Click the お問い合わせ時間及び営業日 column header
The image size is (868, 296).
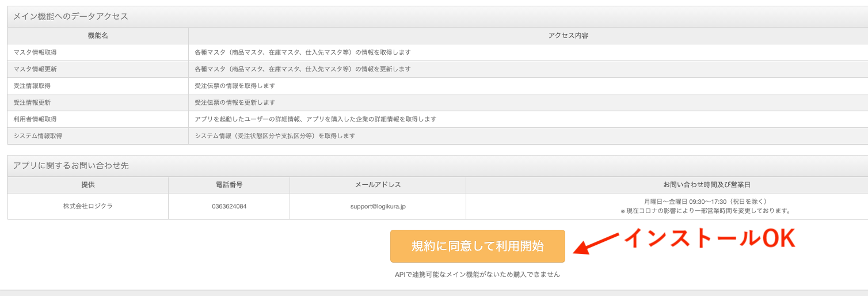pos(706,185)
